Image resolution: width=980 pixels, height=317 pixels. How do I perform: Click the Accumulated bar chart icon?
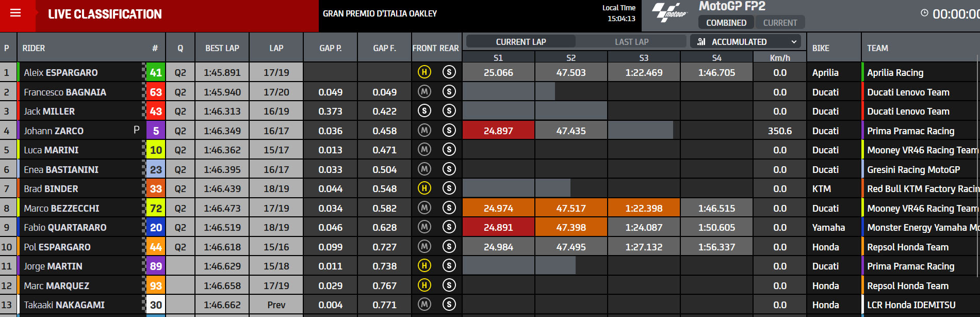(x=701, y=41)
